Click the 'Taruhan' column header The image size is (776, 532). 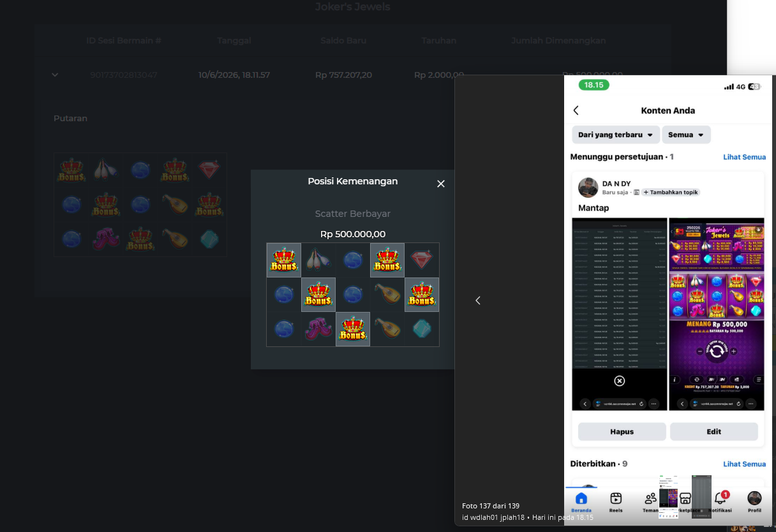pos(438,40)
